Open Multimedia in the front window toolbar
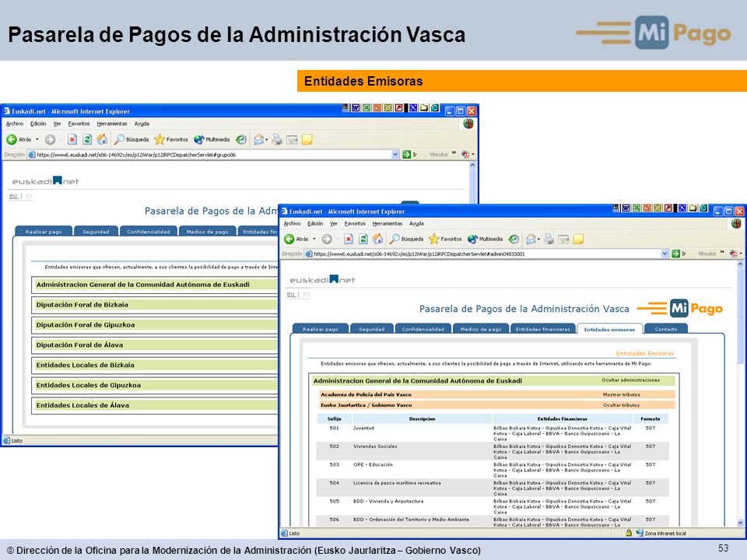Image resolution: width=747 pixels, height=560 pixels. [x=485, y=239]
